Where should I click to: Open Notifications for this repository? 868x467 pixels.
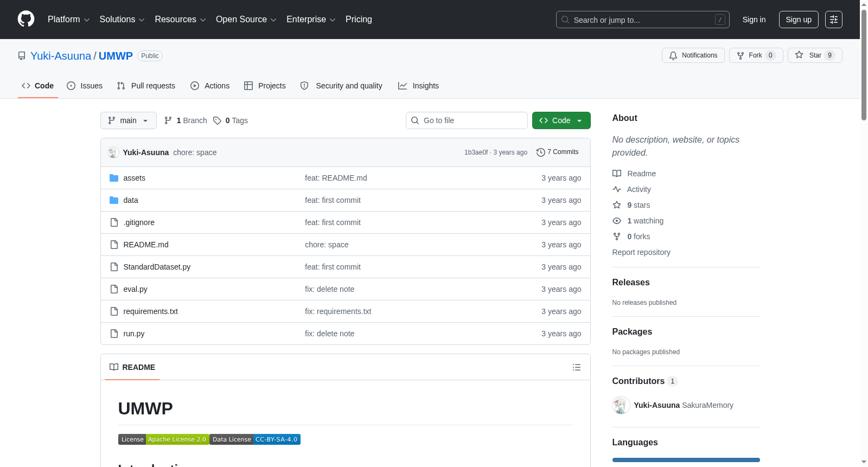(693, 55)
